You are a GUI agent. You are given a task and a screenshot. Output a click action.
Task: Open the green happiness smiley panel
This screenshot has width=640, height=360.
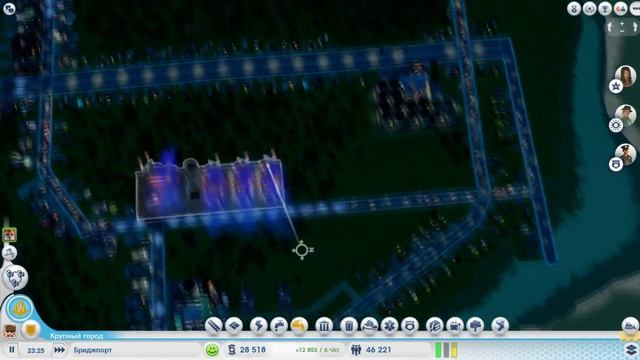pos(212,350)
